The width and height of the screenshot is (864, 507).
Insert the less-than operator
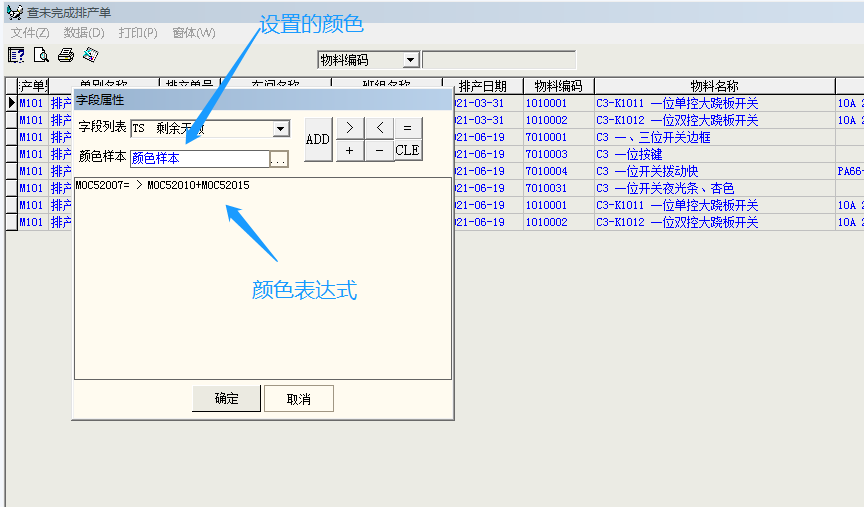pyautogui.click(x=379, y=128)
